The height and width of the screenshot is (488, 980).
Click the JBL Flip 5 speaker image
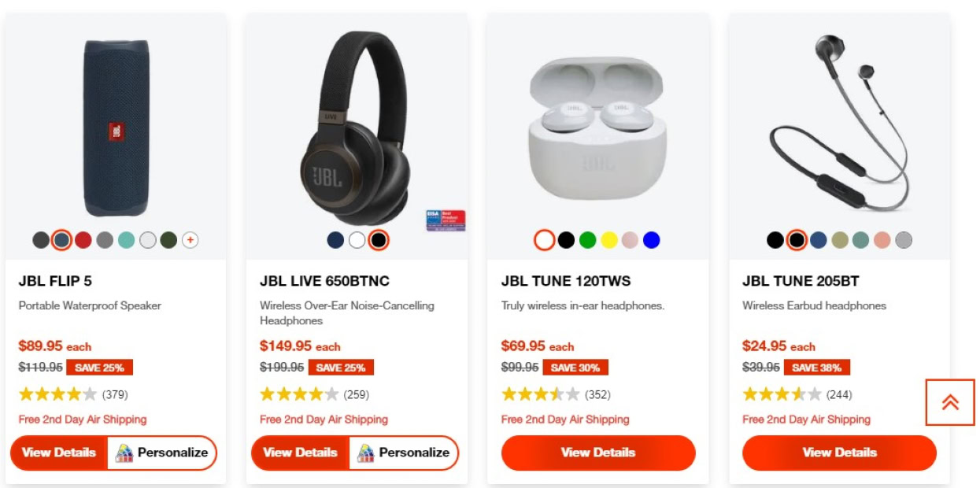[x=116, y=128]
